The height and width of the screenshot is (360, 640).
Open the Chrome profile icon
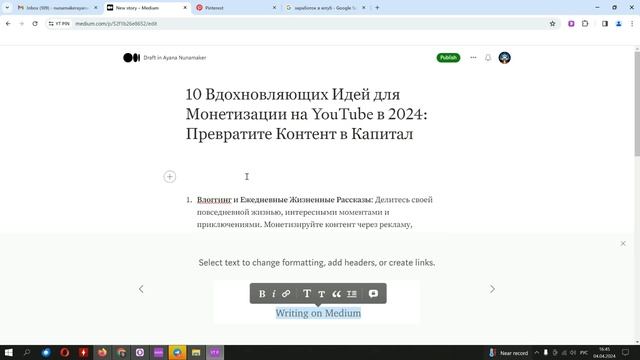tap(618, 24)
